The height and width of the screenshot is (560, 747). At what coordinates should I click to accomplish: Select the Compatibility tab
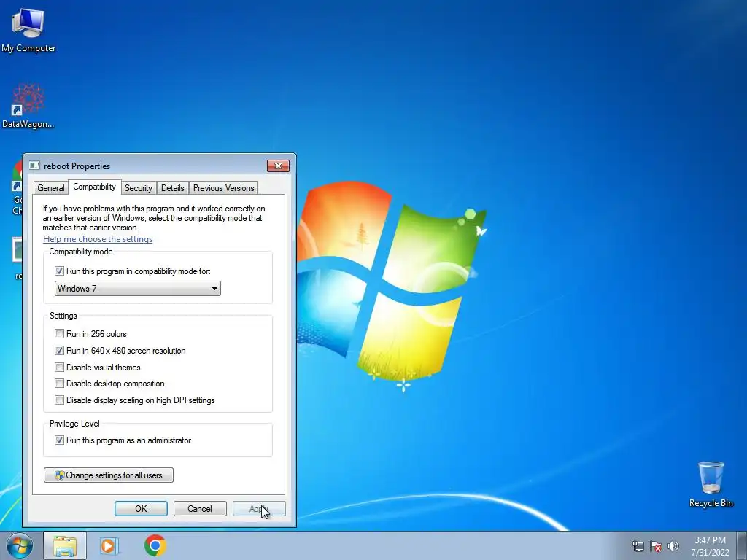[x=94, y=187]
